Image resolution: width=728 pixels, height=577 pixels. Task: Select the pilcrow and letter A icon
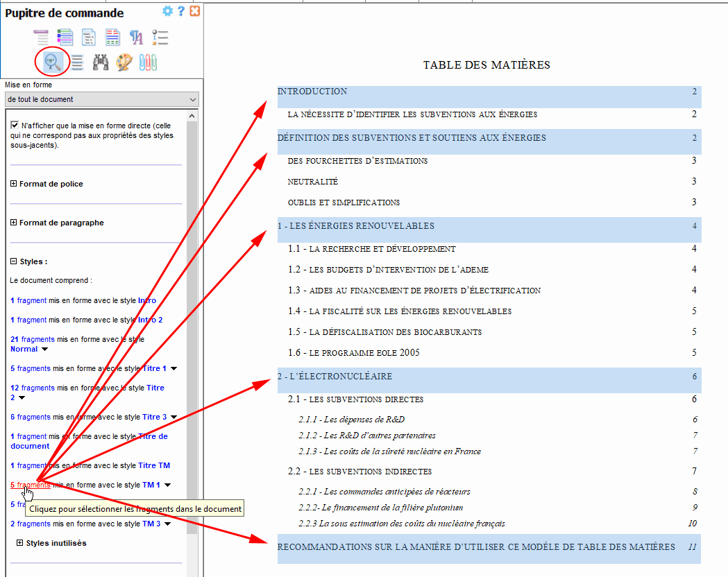click(x=136, y=37)
